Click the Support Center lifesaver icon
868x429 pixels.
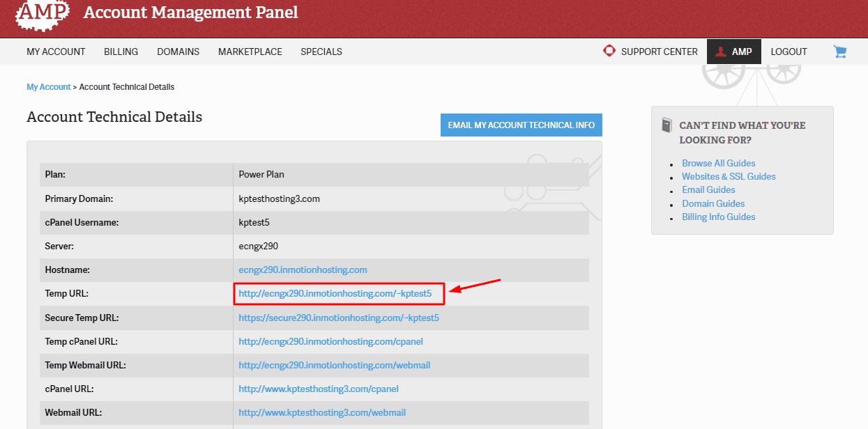point(609,52)
